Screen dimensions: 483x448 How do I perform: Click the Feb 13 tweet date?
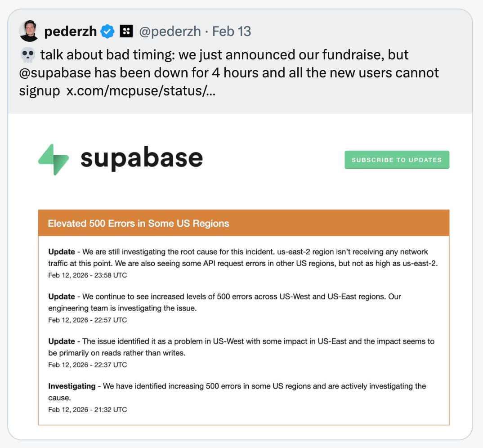pyautogui.click(x=232, y=31)
